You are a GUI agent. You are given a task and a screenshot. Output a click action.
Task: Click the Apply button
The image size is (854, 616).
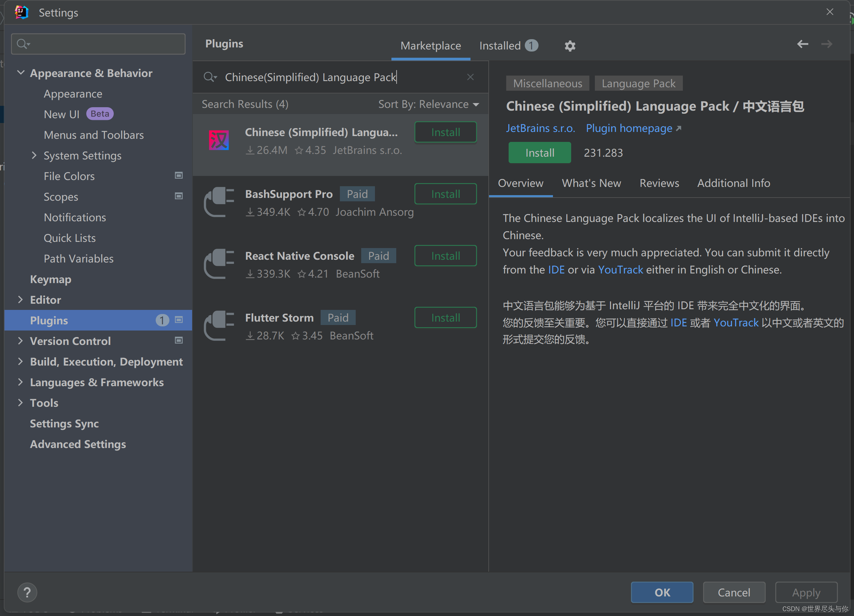[806, 592]
